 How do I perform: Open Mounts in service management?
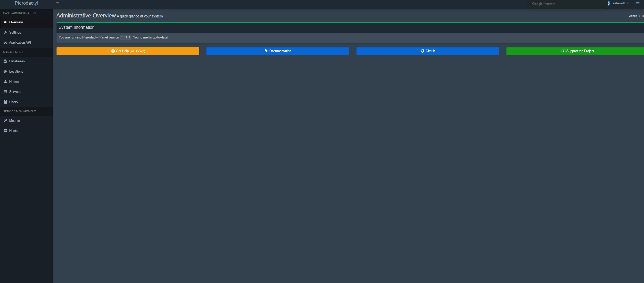point(26,121)
